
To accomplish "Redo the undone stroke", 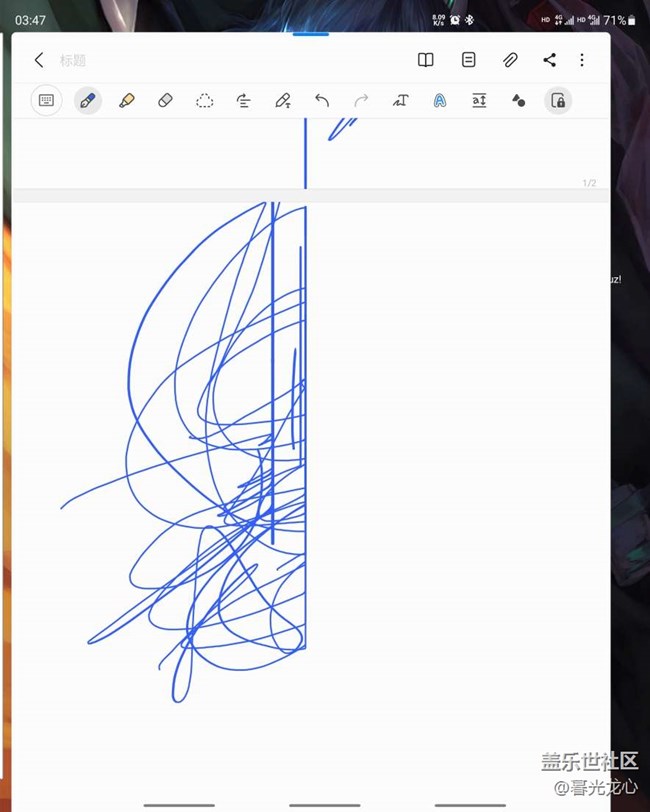I will pos(361,100).
